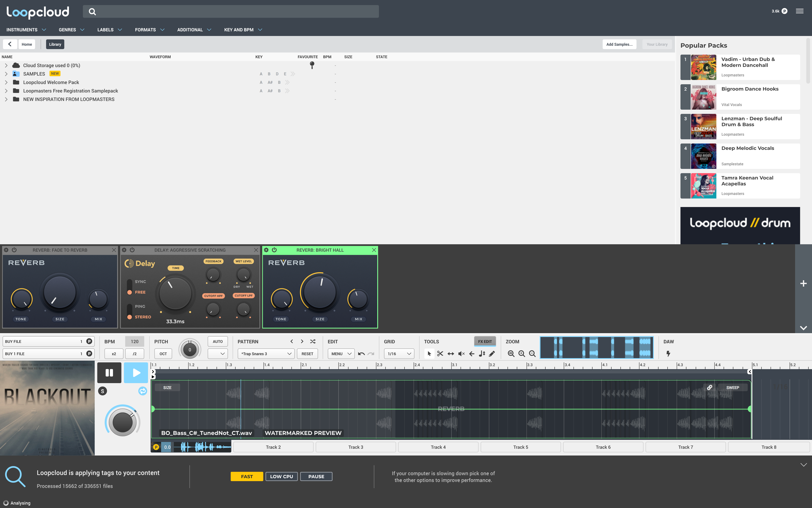Open settings gear of Reverb Bright Hall

266,250
